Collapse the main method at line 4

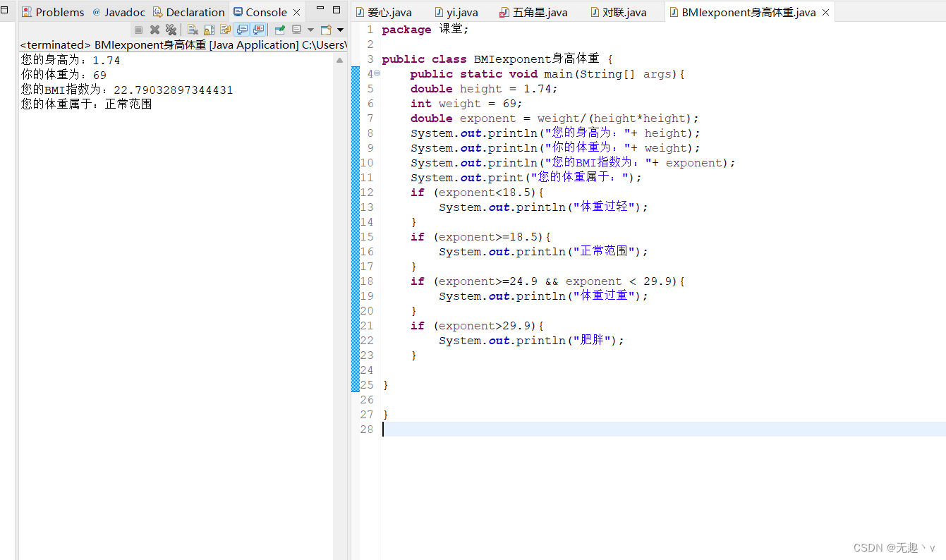tap(376, 73)
